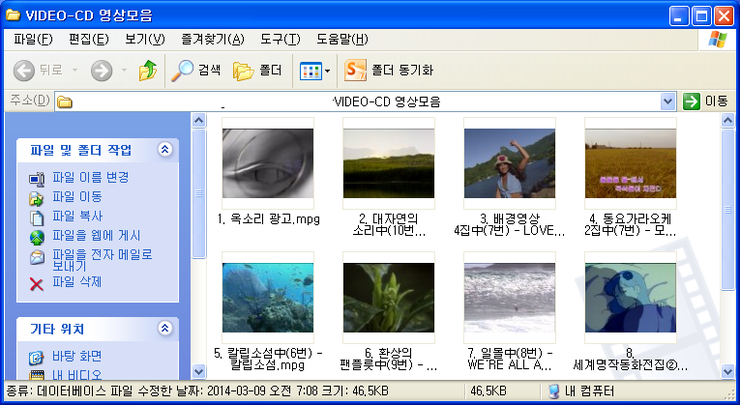Expand the address bar dropdown list
Viewport: 740px width, 405px height.
click(x=667, y=101)
